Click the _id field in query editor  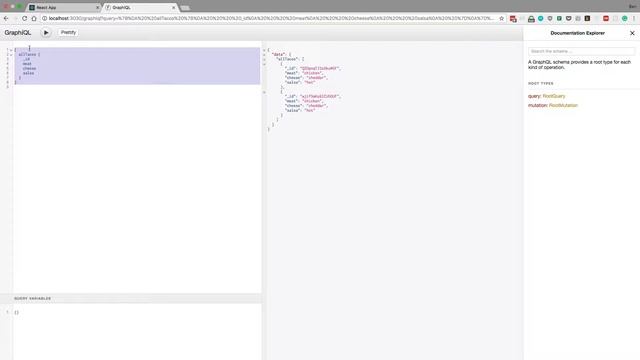pos(27,59)
